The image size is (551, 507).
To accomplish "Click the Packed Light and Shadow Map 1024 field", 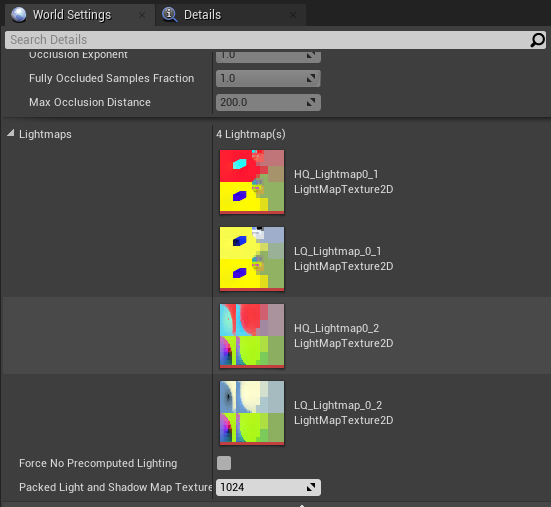I will [268, 487].
